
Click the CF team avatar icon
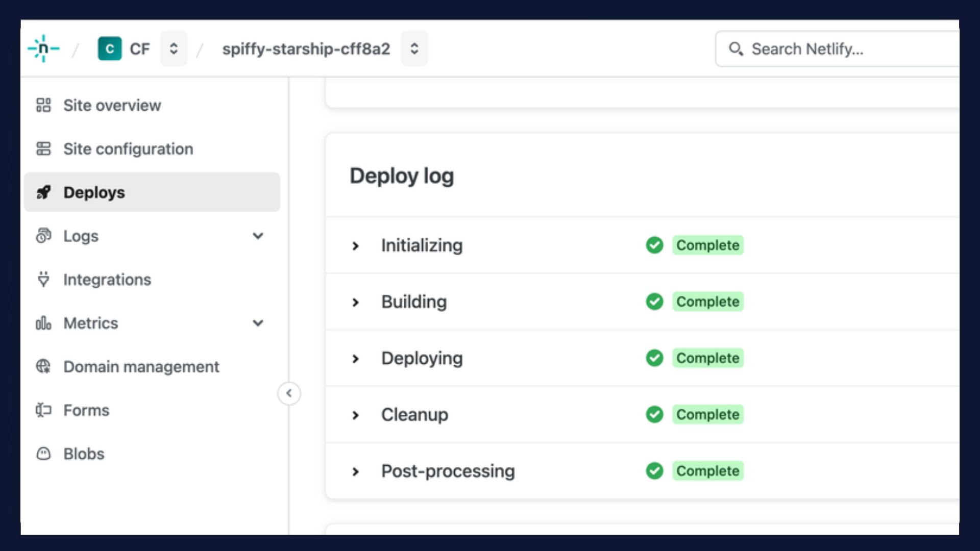coord(109,48)
